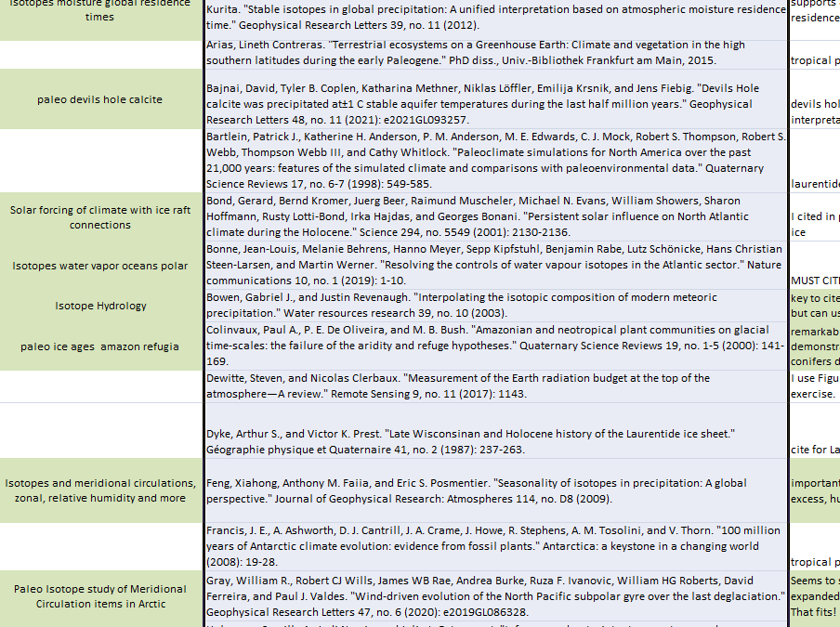
Task: Select the 'Isotope Hydrology' topic cell
Action: tap(100, 306)
